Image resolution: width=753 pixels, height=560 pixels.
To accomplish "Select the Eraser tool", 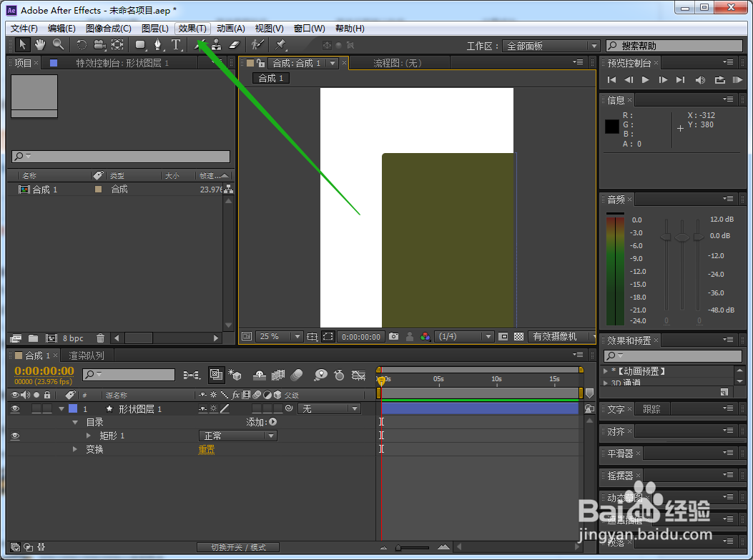I will [234, 45].
